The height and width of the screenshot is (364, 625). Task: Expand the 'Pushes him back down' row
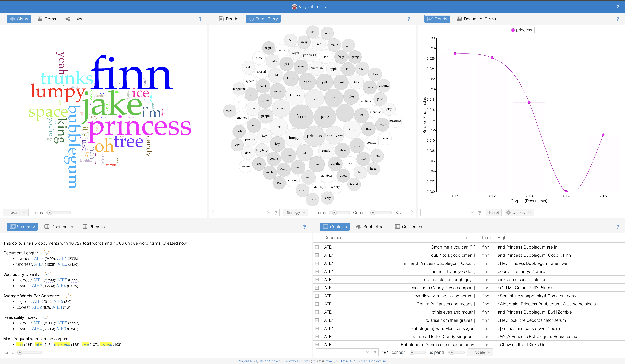coord(317,329)
